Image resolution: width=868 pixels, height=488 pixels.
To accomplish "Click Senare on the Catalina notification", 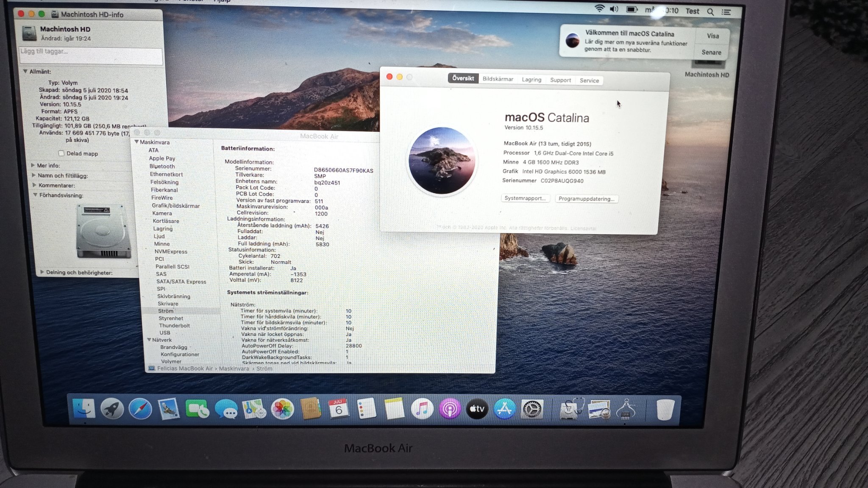I will point(711,53).
